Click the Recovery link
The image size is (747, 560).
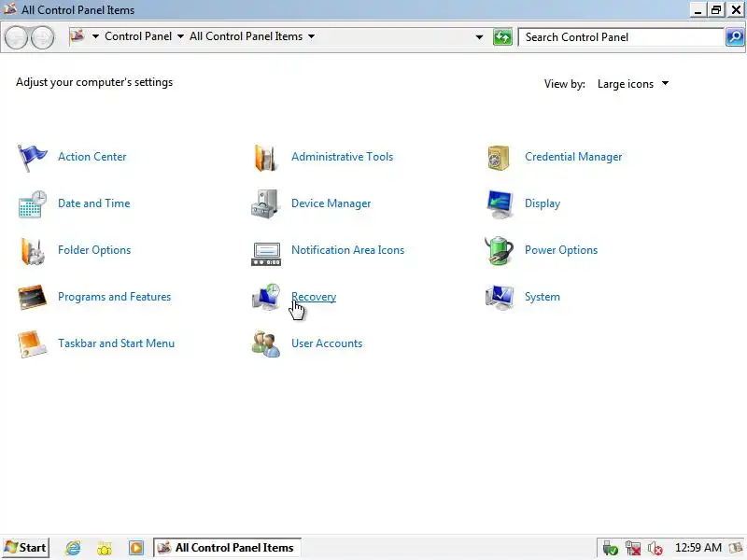click(314, 297)
